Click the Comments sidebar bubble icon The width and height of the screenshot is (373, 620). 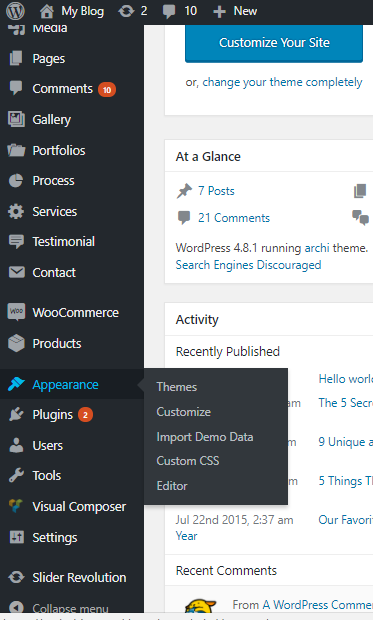[16, 88]
